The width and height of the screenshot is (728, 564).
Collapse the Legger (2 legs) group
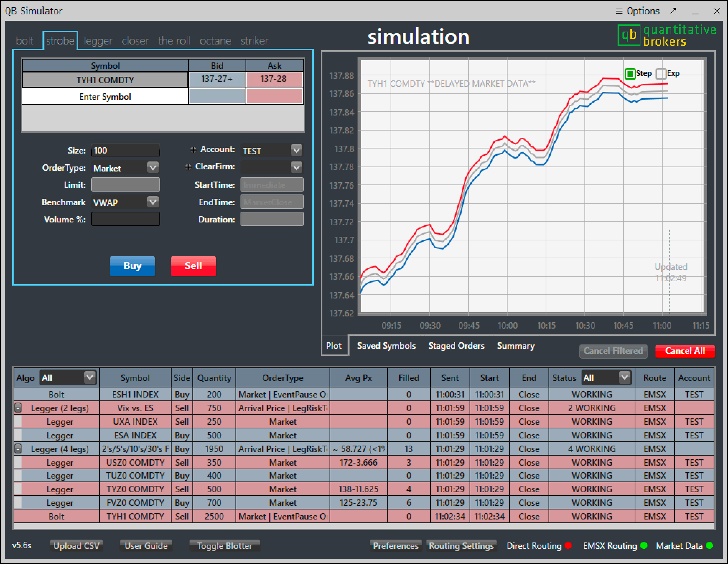coord(18,408)
